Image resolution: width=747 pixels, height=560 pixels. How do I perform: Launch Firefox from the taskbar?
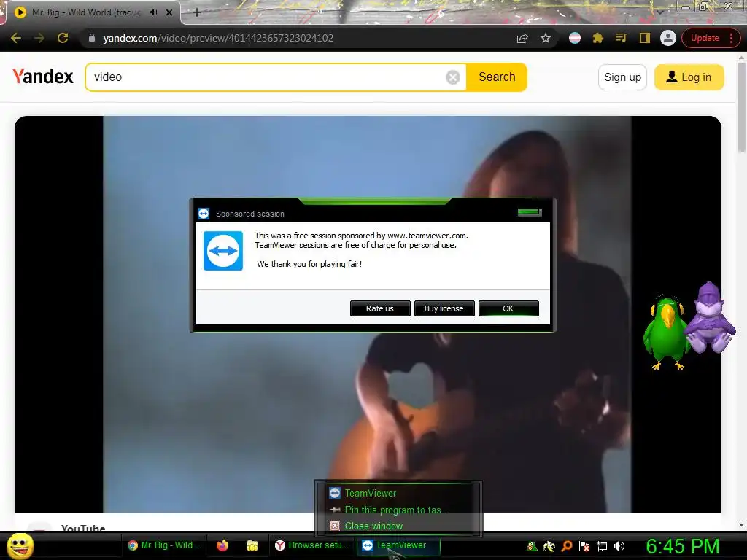pos(222,545)
